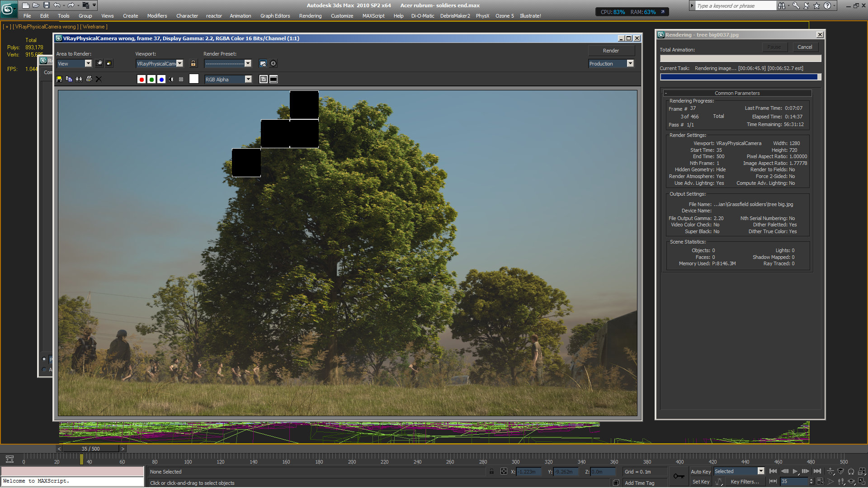
Task: Open the Rendering menu
Action: (x=310, y=16)
